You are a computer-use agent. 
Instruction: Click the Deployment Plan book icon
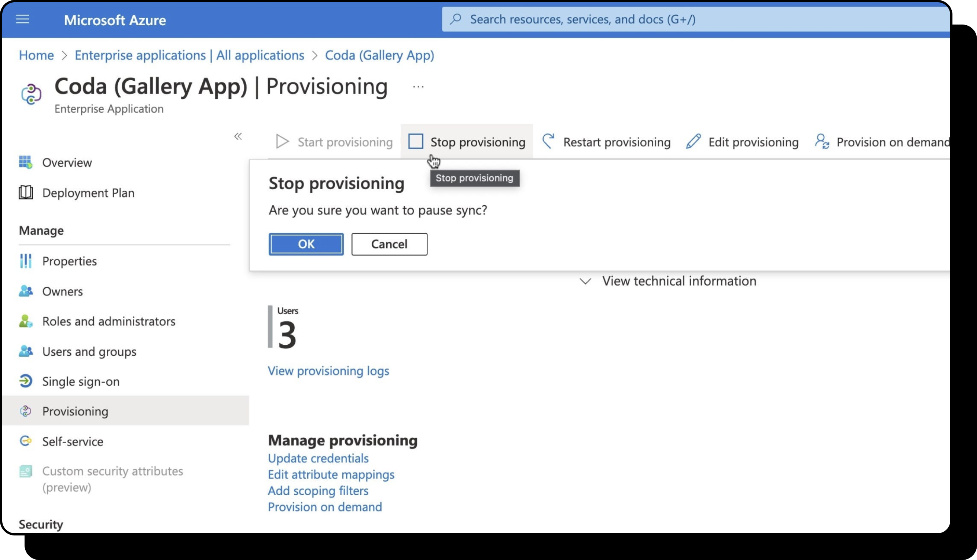pos(25,192)
